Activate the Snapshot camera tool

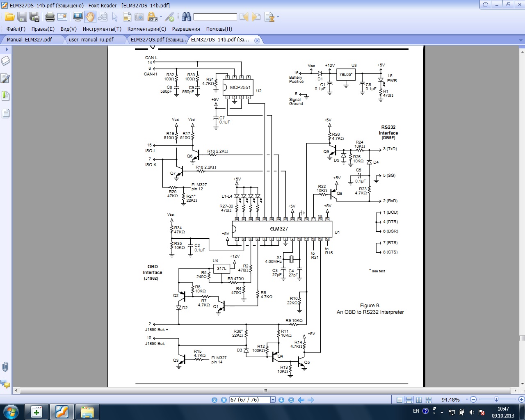pos(139,17)
